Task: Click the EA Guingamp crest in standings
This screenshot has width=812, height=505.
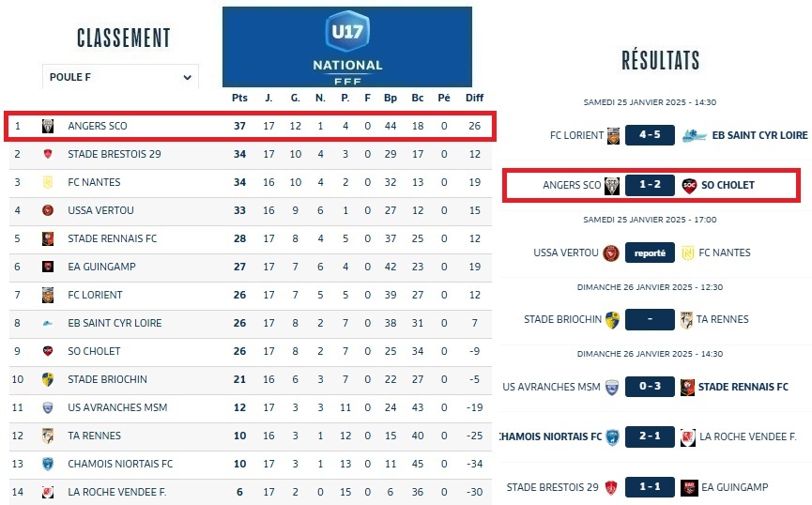Action: [48, 267]
